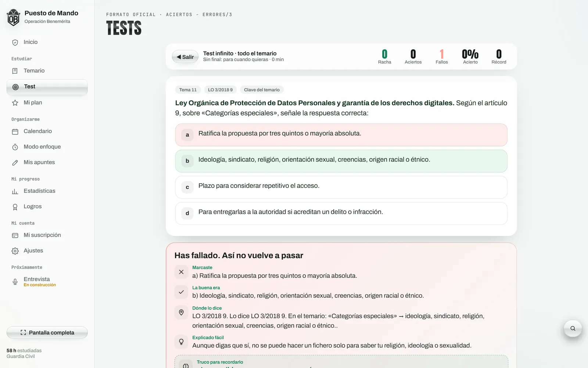The image size is (588, 368).
Task: Click the lightbulb icon beside Explicado fácil
Action: coord(181,342)
